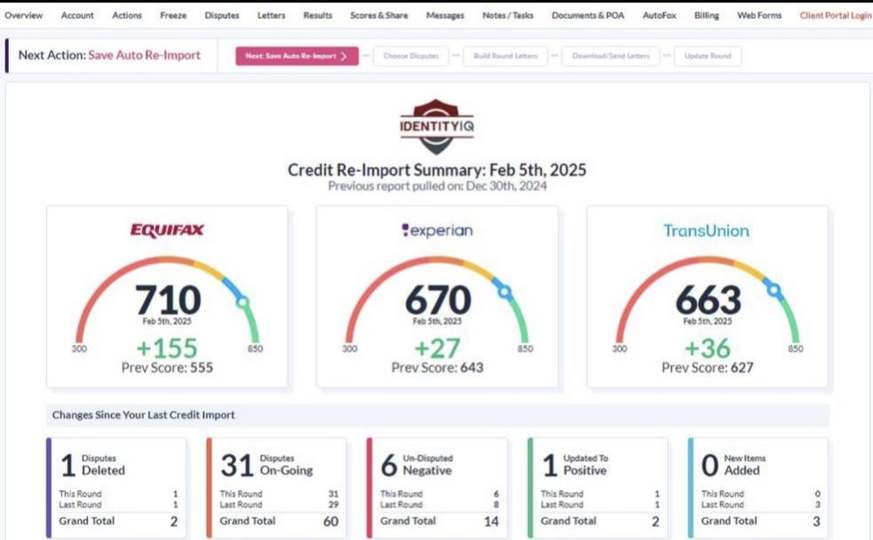Click Prev Score: 555 text
This screenshot has width=873, height=540.
[167, 367]
